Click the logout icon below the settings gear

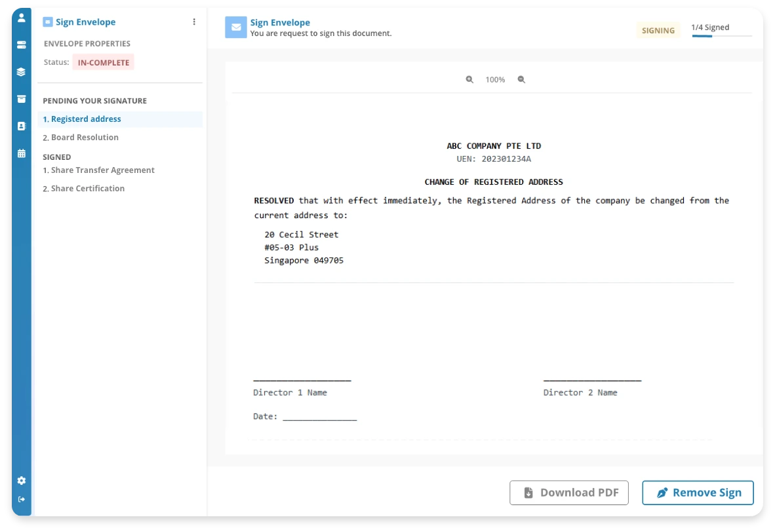tap(21, 499)
